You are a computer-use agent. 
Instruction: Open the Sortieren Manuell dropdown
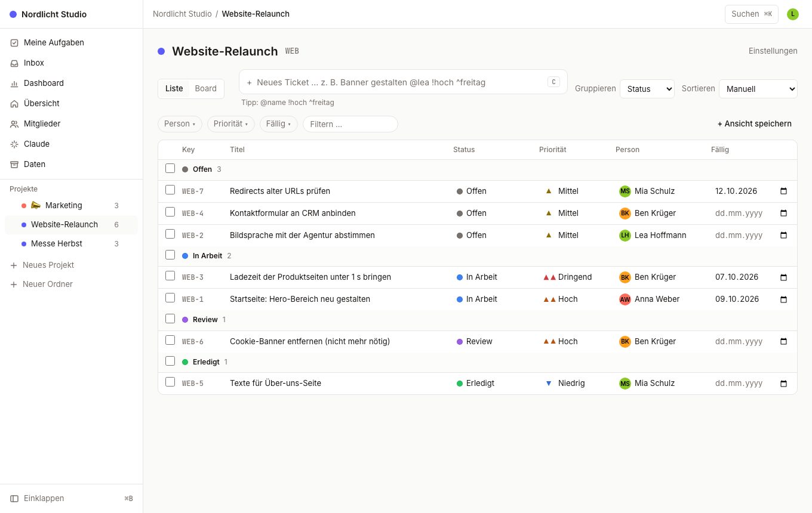tap(758, 89)
